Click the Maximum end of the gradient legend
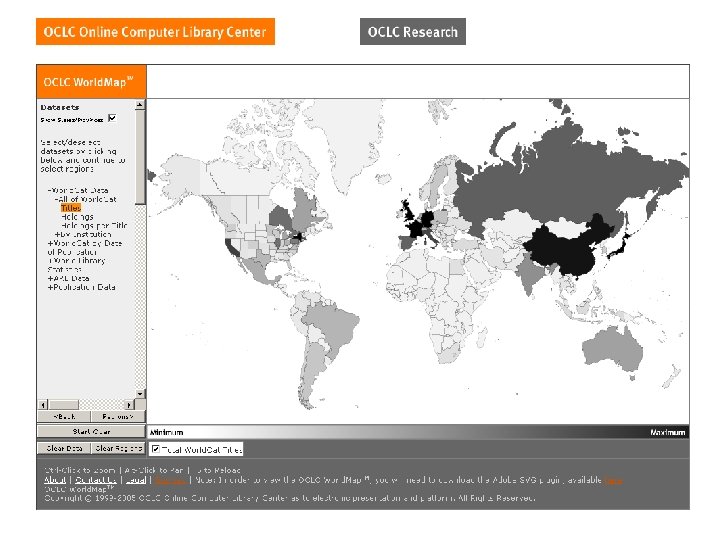This screenshot has width=720, height=540. tap(668, 432)
